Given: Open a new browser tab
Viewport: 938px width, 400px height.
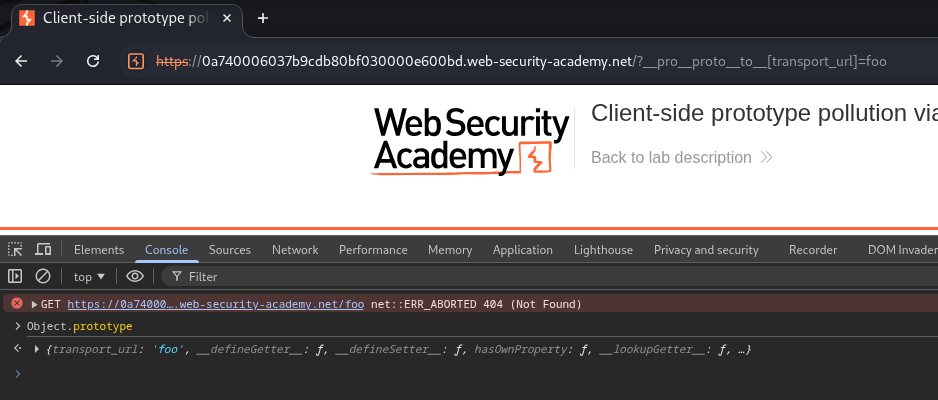Looking at the screenshot, I should (263, 18).
